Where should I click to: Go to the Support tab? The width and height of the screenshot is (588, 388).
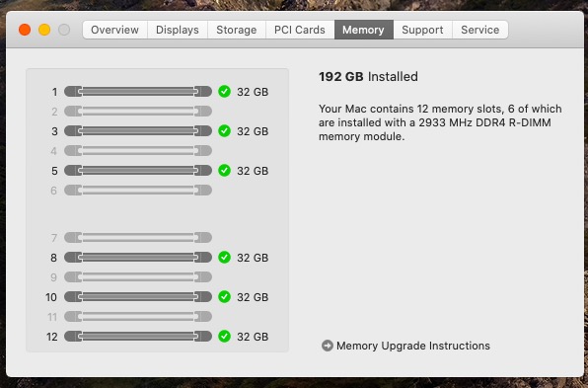422,30
